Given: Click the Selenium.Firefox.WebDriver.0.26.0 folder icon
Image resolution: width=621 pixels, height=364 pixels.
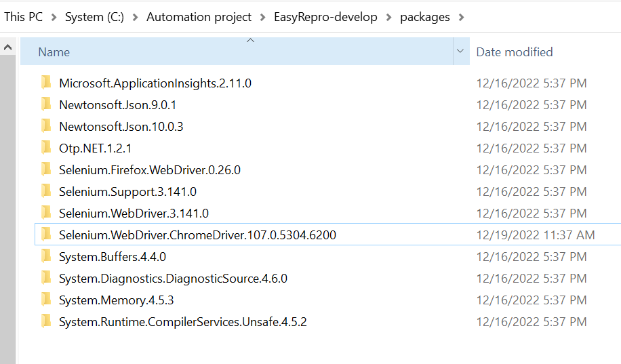Looking at the screenshot, I should pyautogui.click(x=46, y=170).
